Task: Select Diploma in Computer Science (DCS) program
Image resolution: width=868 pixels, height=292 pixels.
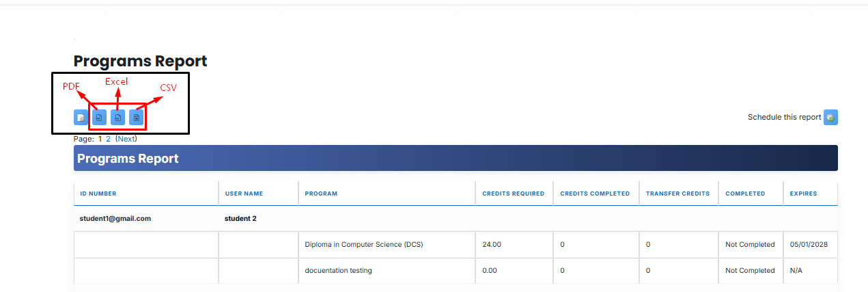Action: pos(364,244)
